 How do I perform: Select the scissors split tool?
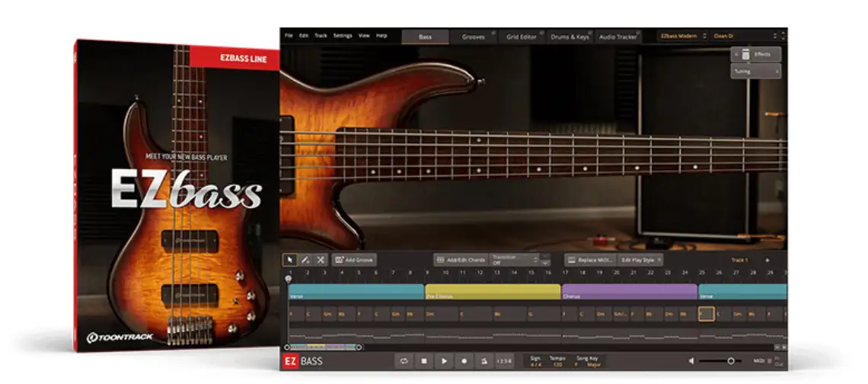[321, 259]
